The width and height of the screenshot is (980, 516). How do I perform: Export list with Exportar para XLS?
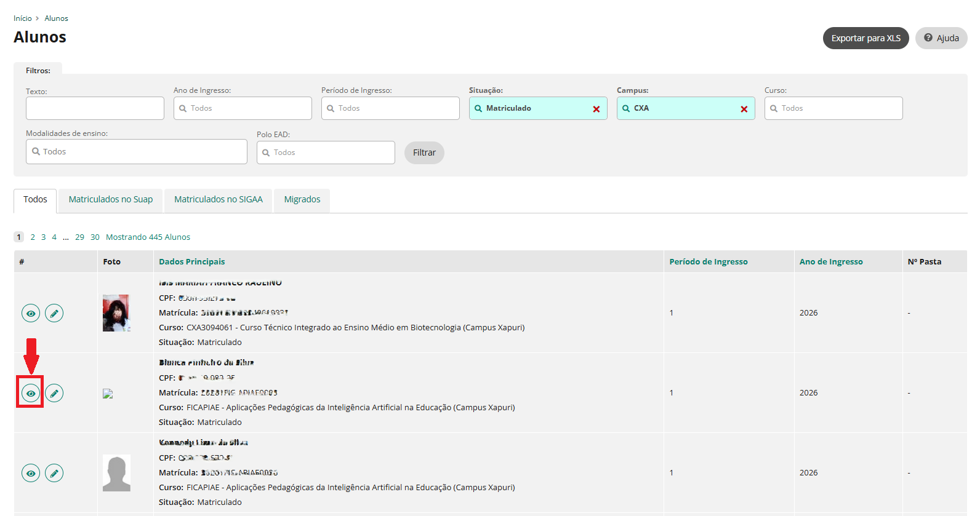(866, 38)
